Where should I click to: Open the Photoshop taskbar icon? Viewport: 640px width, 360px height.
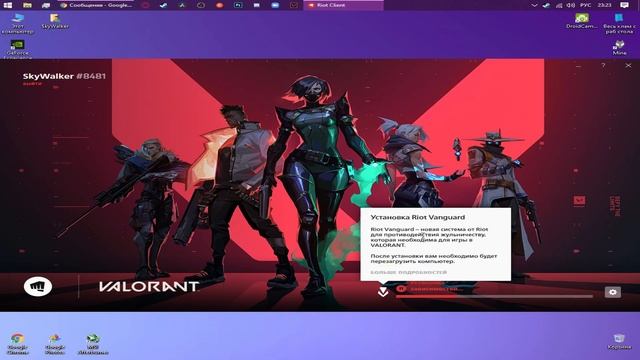[x=238, y=5]
